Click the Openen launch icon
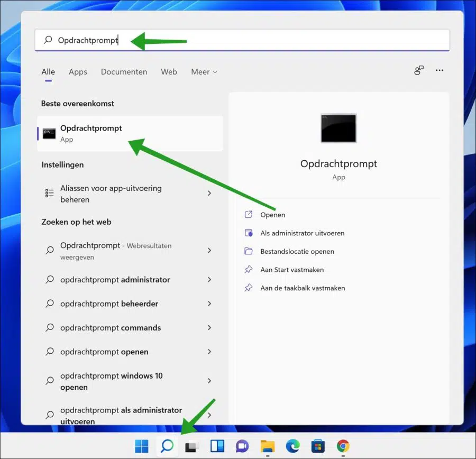Screen dimensions: 476x459 [x=249, y=215]
